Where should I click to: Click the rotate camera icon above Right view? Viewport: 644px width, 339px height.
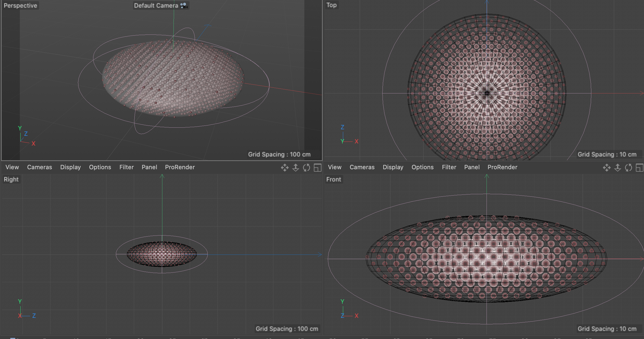coord(306,168)
